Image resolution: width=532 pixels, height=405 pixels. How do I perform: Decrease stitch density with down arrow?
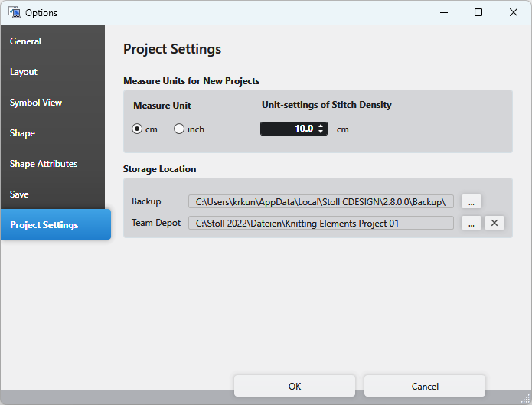pos(321,132)
